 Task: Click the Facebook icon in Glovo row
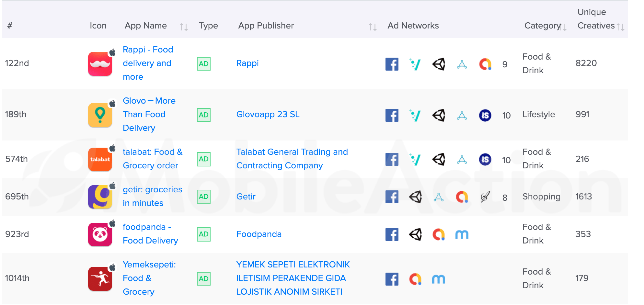coord(392,115)
